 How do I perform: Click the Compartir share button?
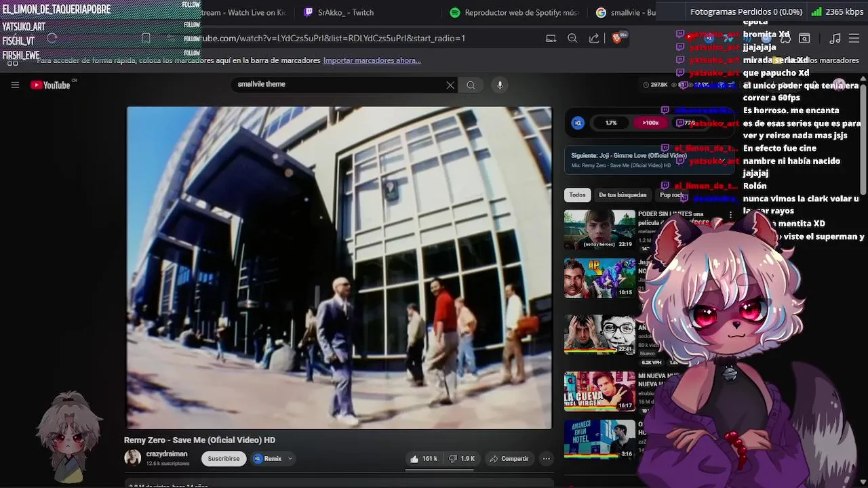coord(509,459)
